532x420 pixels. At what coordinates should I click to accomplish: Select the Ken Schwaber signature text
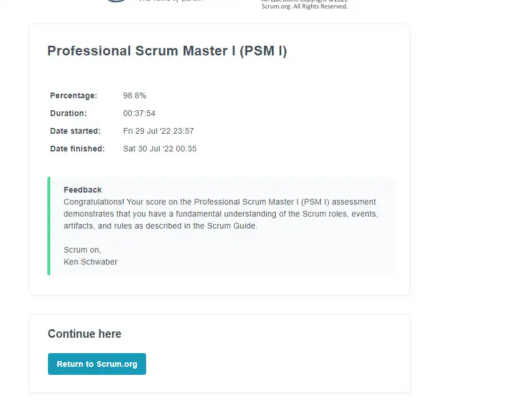91,262
